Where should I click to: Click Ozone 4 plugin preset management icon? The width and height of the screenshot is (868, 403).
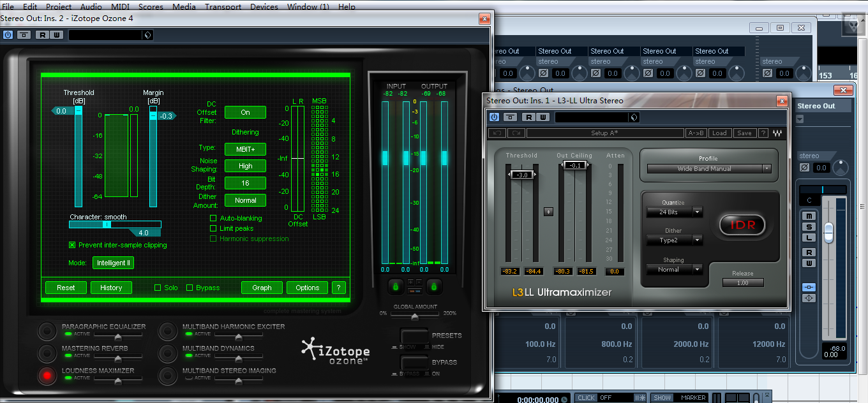coord(148,35)
